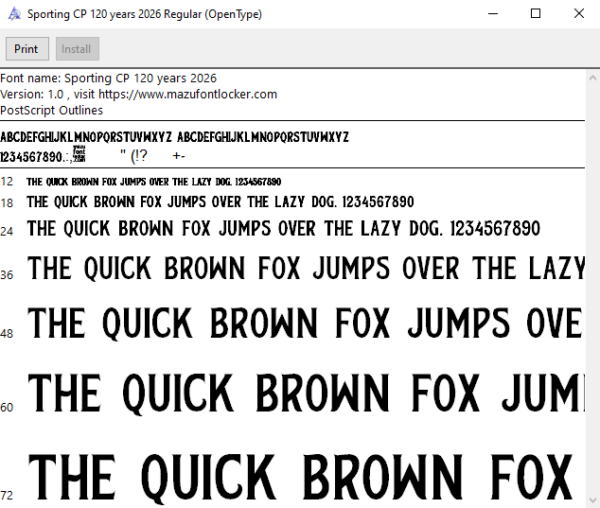Click the window title 'Sporting CP 120 years 2026 Regular (OpenType)'

coord(144,14)
